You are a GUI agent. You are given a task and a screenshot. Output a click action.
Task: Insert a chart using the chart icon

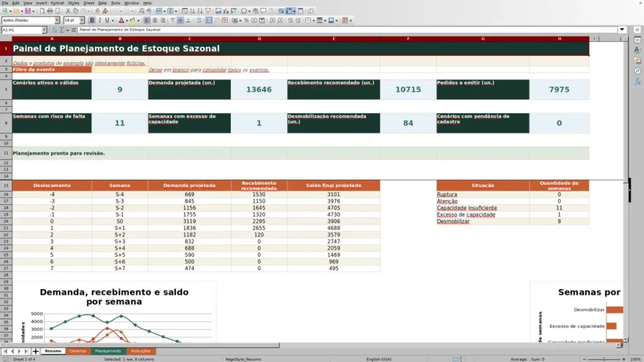tap(226, 11)
